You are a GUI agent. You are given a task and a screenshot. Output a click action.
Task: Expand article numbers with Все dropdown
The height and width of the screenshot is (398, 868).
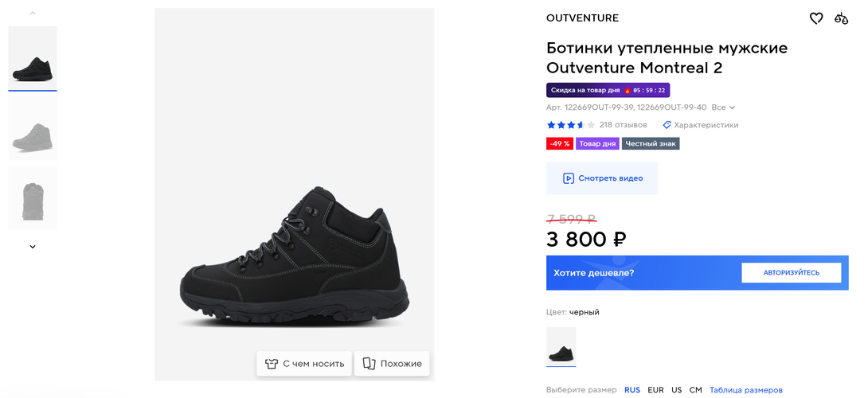click(x=723, y=107)
